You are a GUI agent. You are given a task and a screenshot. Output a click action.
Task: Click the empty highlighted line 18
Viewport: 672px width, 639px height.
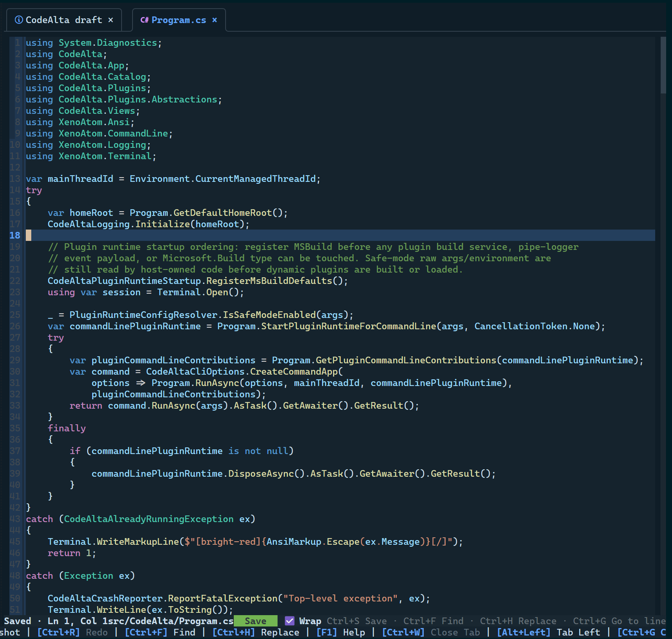point(340,235)
